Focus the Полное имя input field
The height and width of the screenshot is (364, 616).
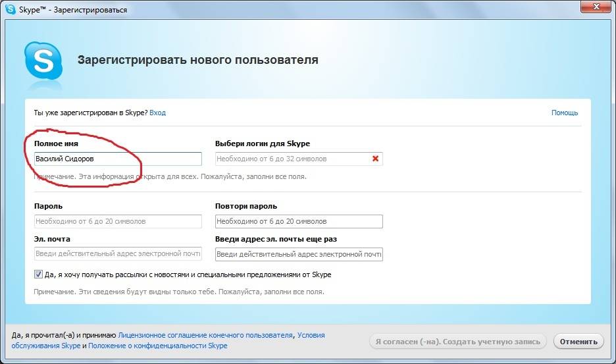[118, 159]
